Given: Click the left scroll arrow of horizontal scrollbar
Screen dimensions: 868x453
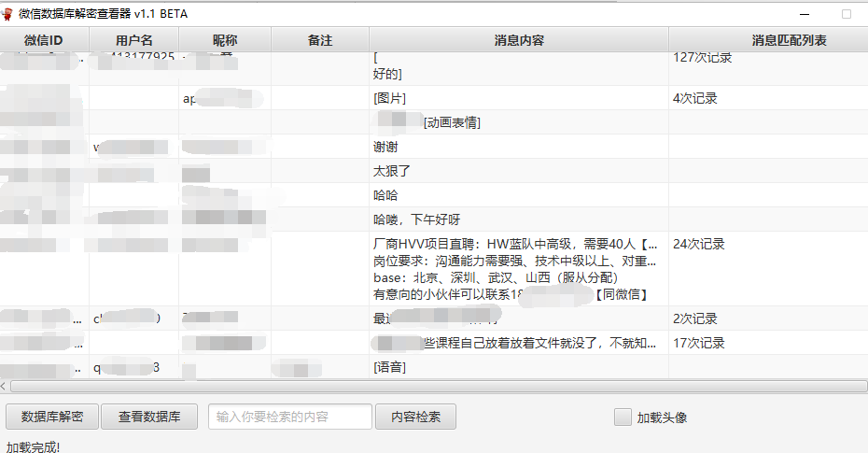Looking at the screenshot, I should [x=4, y=386].
